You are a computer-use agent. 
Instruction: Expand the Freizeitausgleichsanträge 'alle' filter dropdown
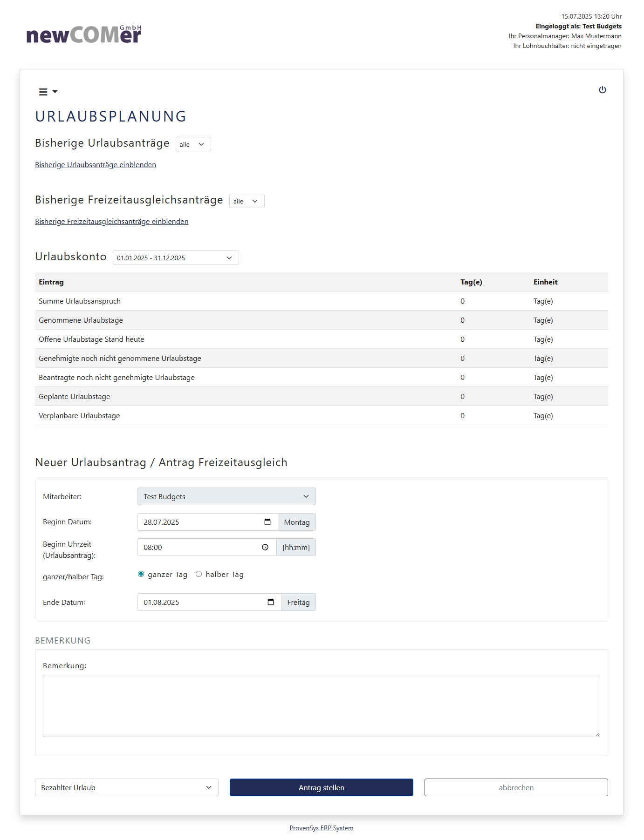[x=247, y=201]
